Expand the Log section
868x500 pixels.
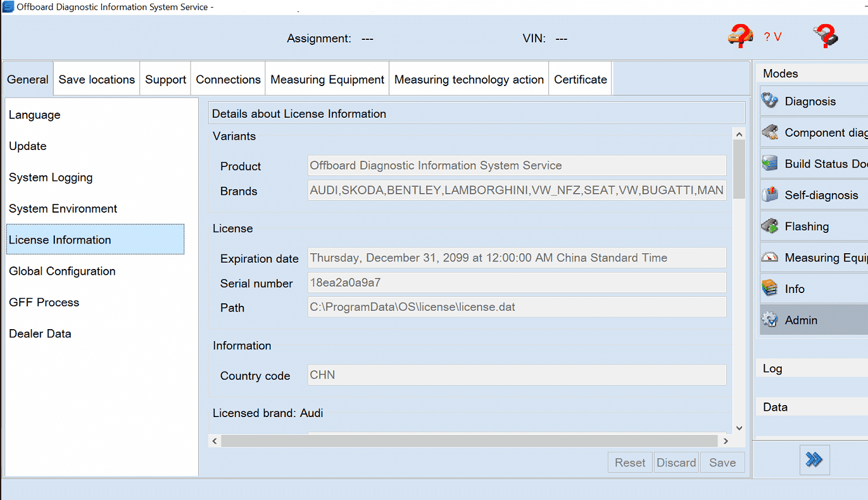tap(772, 368)
